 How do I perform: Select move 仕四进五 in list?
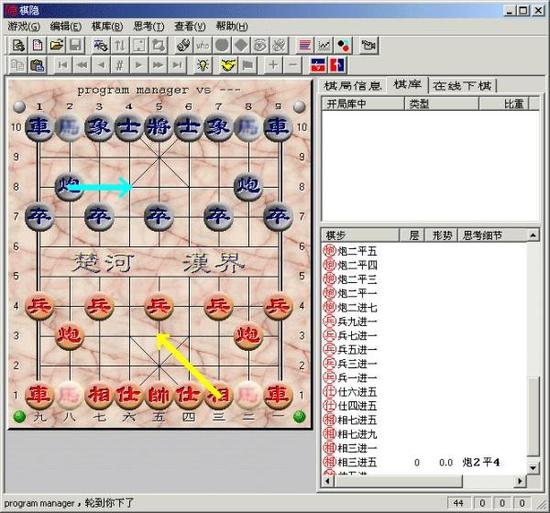(x=351, y=406)
